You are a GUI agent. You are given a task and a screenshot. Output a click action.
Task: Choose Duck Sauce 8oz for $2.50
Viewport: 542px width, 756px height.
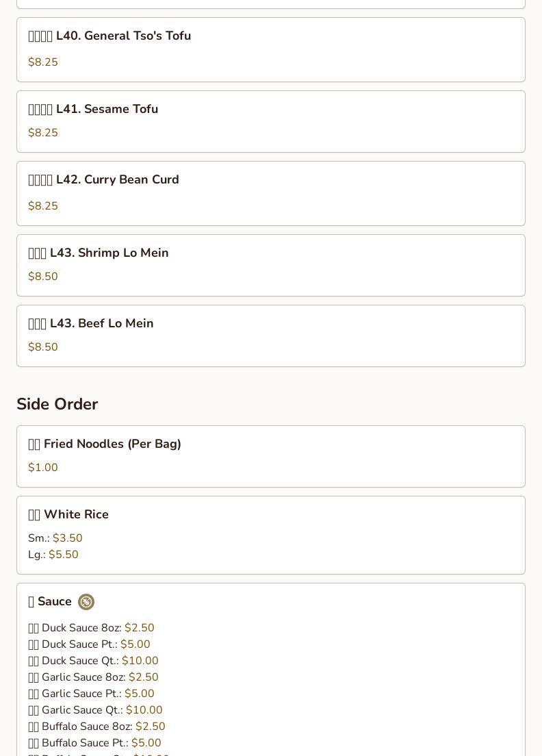coord(91,628)
